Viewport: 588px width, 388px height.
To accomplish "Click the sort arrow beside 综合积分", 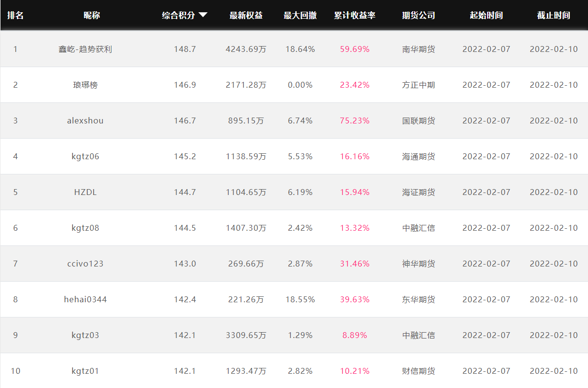I will click(x=203, y=15).
